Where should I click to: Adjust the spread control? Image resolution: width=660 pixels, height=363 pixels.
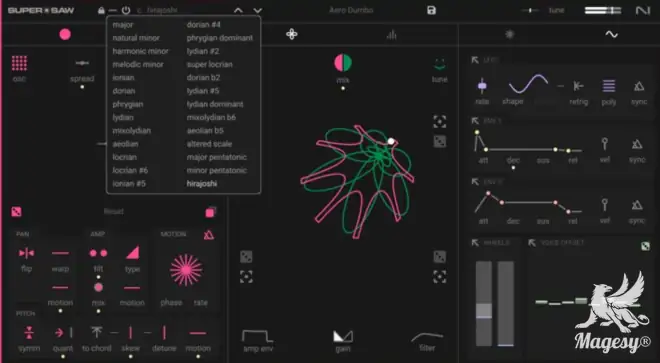pos(82,64)
